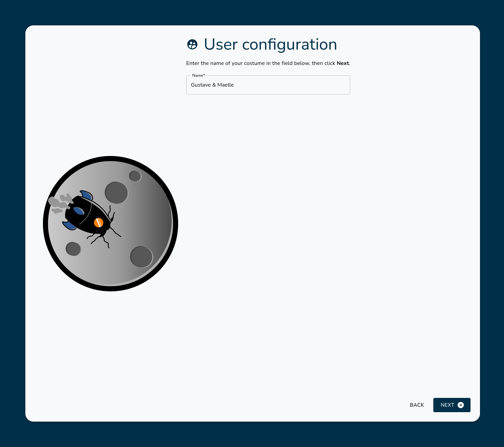The image size is (504, 447).
Task: Click the blue oval window on the rocket
Action: tap(78, 211)
